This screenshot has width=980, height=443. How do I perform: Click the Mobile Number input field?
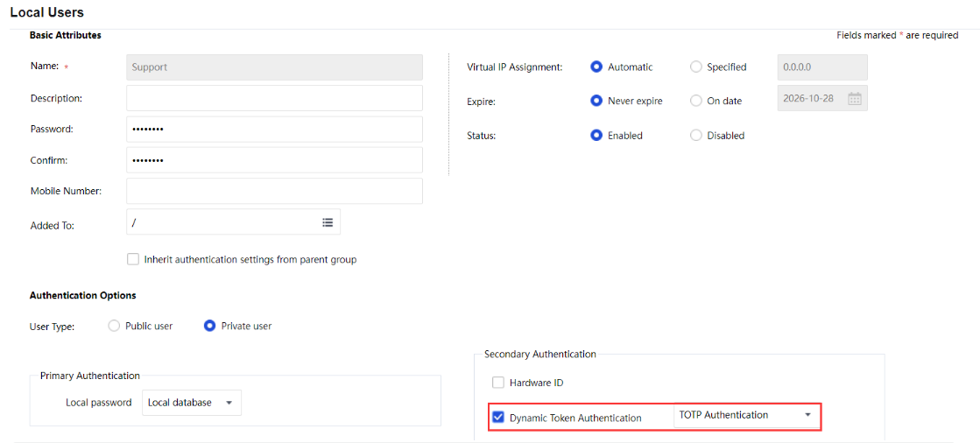(x=274, y=191)
